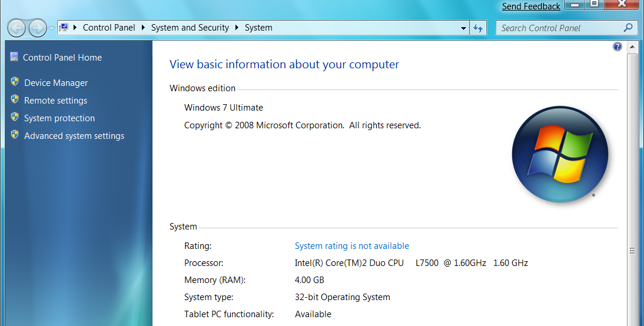Screen dimensions: 644x326
Task: Click 'System rating is not available' link
Action: (x=351, y=245)
